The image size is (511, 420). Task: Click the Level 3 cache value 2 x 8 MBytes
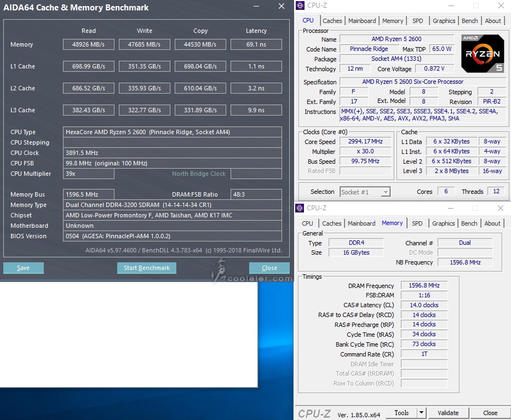(x=451, y=171)
